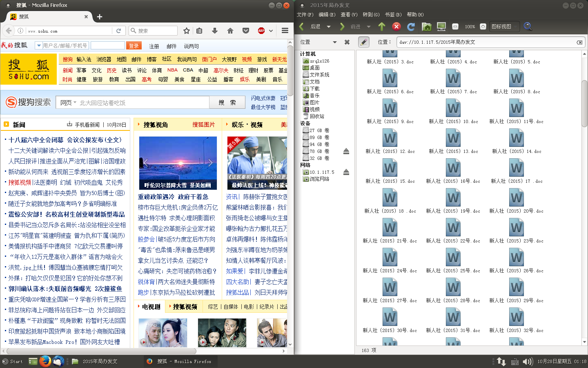Open Computer icon in file manager toolbar
588x368 pixels.
point(441,27)
